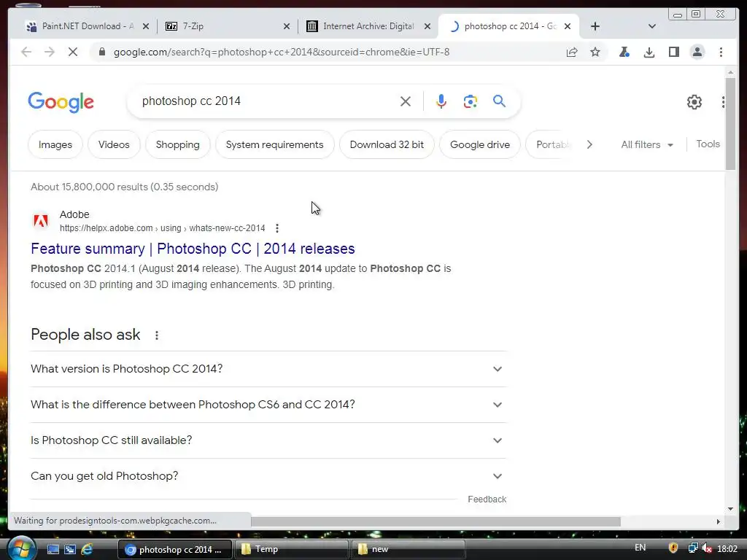Launch Internet Explorer from quick launch

[x=87, y=549]
